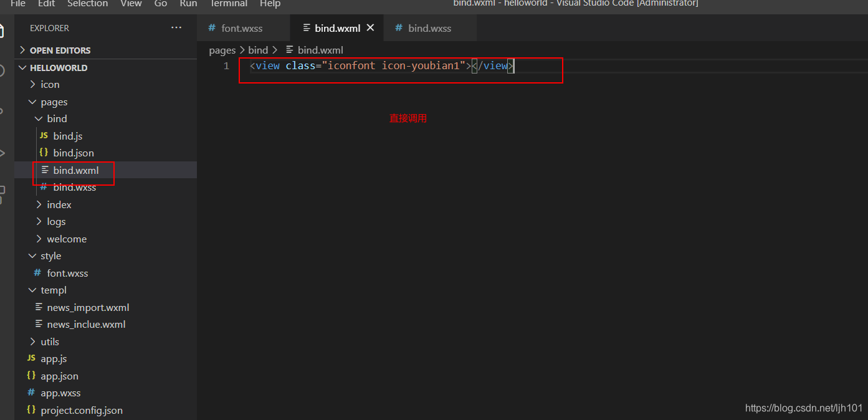Place cursor in the view class code line
868x420 pixels.
(381, 66)
